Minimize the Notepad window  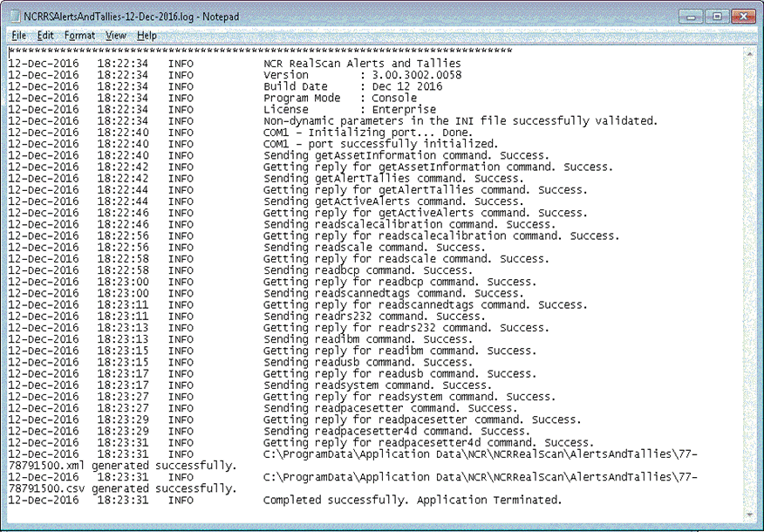[x=691, y=17]
